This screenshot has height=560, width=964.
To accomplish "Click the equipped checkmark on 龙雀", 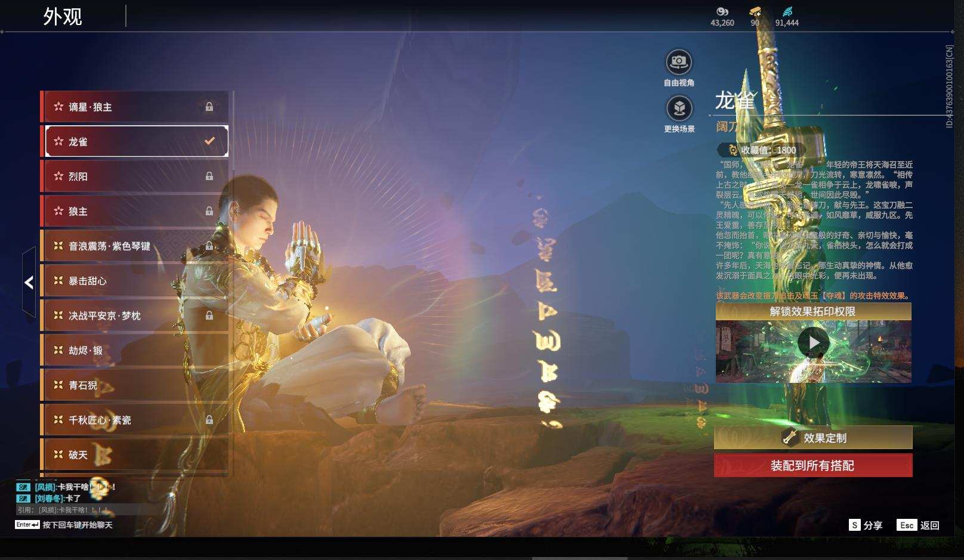I will (x=209, y=141).
